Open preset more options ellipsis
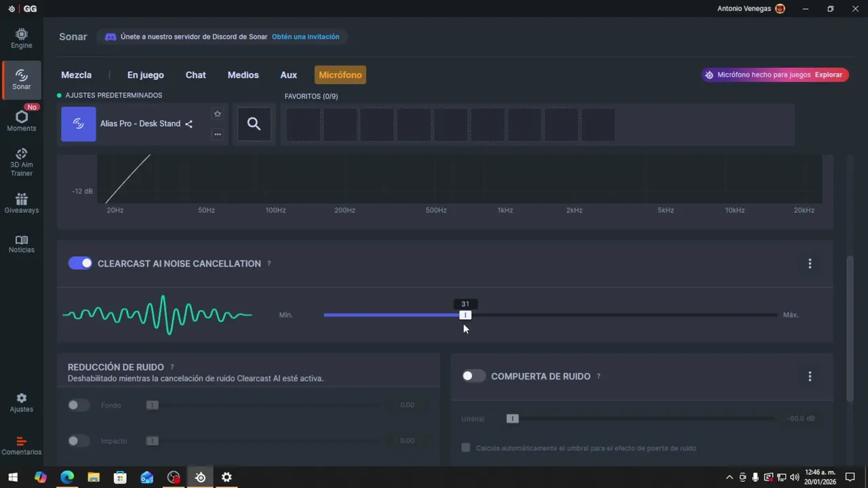 tap(218, 134)
